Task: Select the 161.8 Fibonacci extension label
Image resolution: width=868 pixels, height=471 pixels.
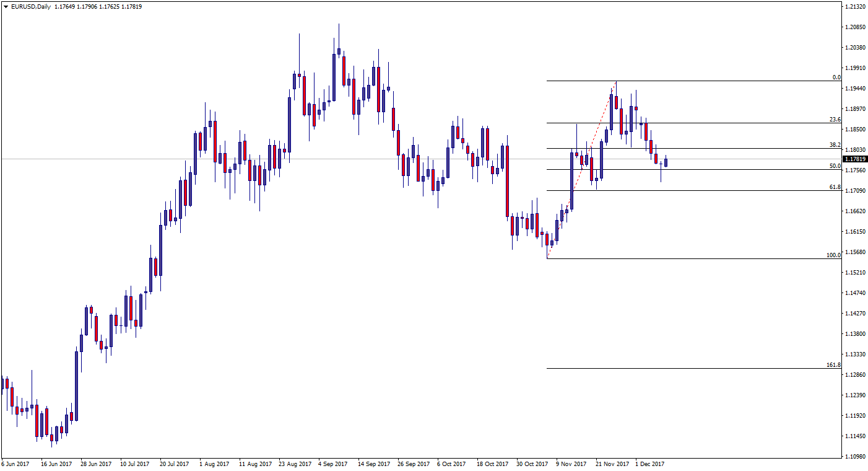Action: 833,365
